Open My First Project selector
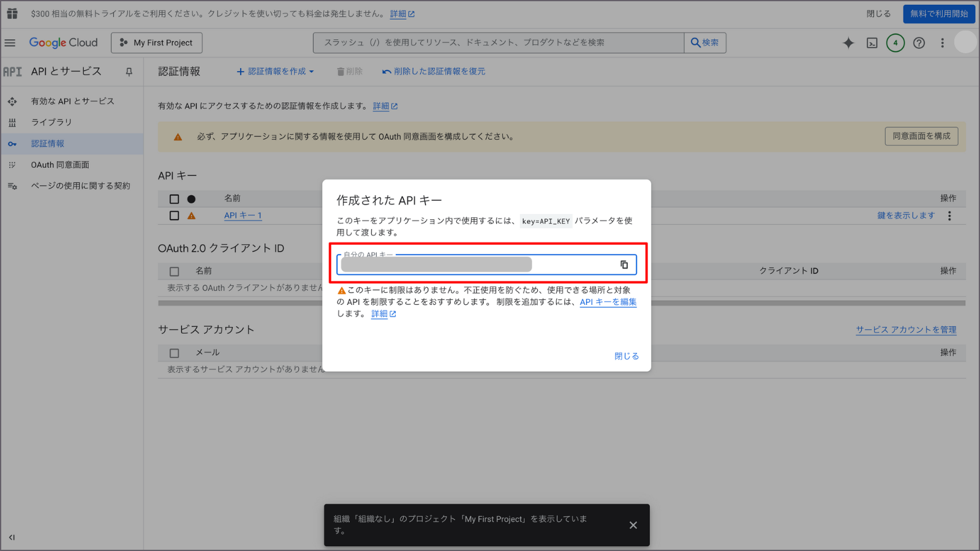 click(157, 43)
